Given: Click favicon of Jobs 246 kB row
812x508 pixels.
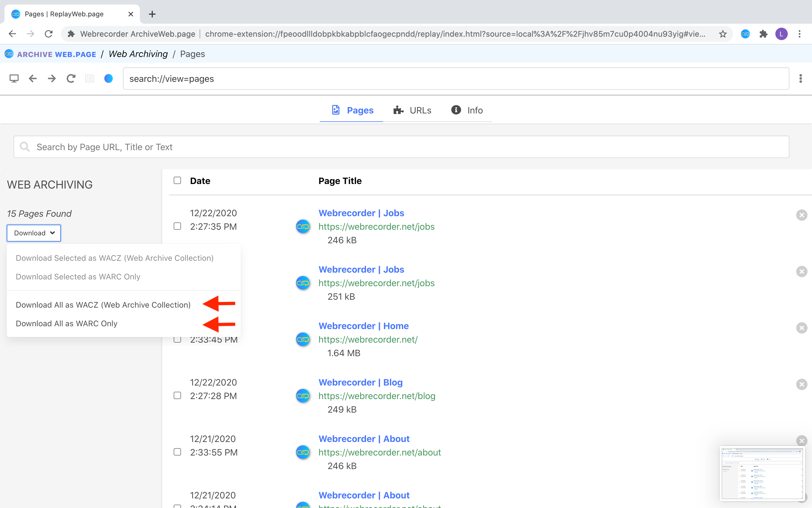Looking at the screenshot, I should click(x=303, y=226).
